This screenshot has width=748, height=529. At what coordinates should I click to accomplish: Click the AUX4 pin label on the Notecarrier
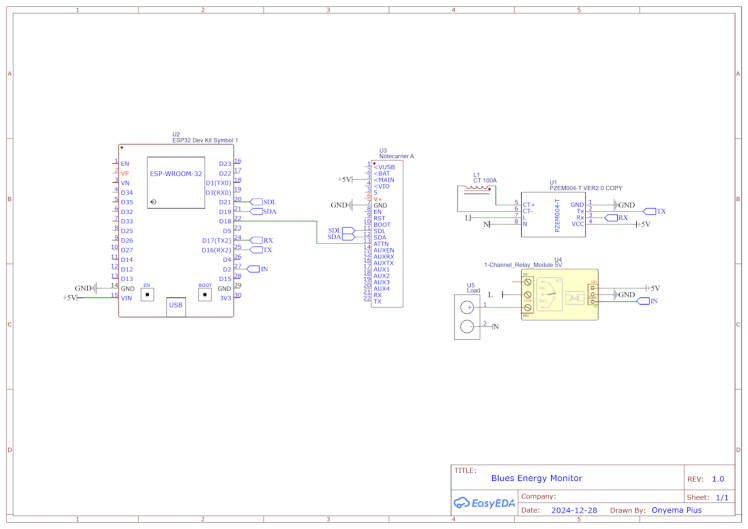click(382, 289)
